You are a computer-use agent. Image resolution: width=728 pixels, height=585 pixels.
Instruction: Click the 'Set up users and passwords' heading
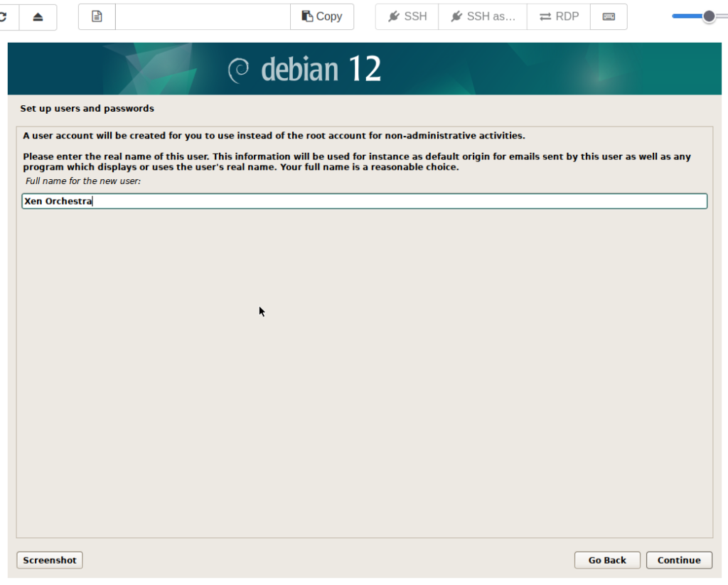click(87, 109)
